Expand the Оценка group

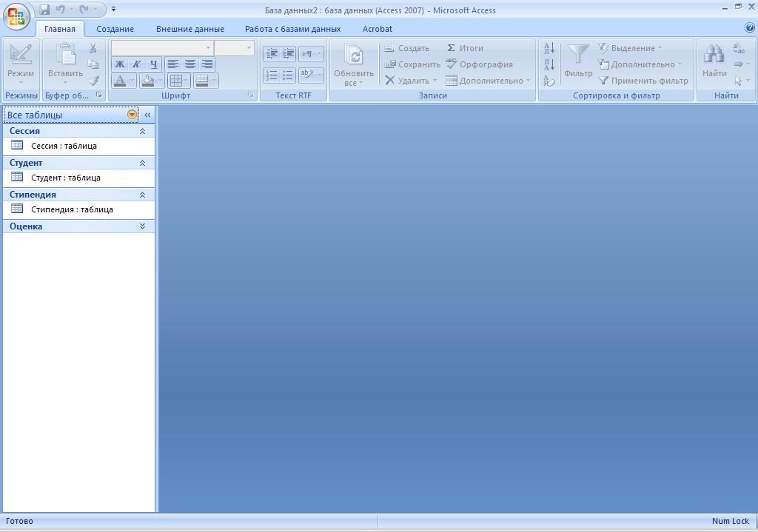pyautogui.click(x=142, y=226)
